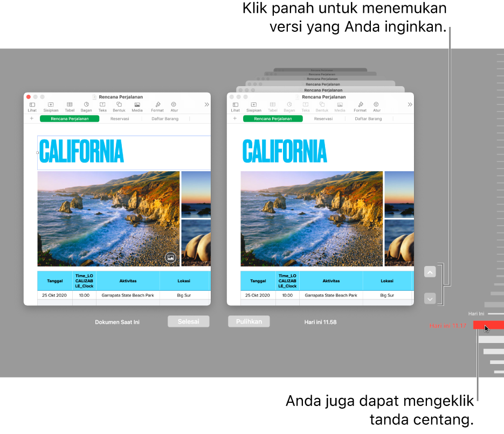504x434 pixels.
Task: Open Format inspector in current document
Action: [157, 107]
